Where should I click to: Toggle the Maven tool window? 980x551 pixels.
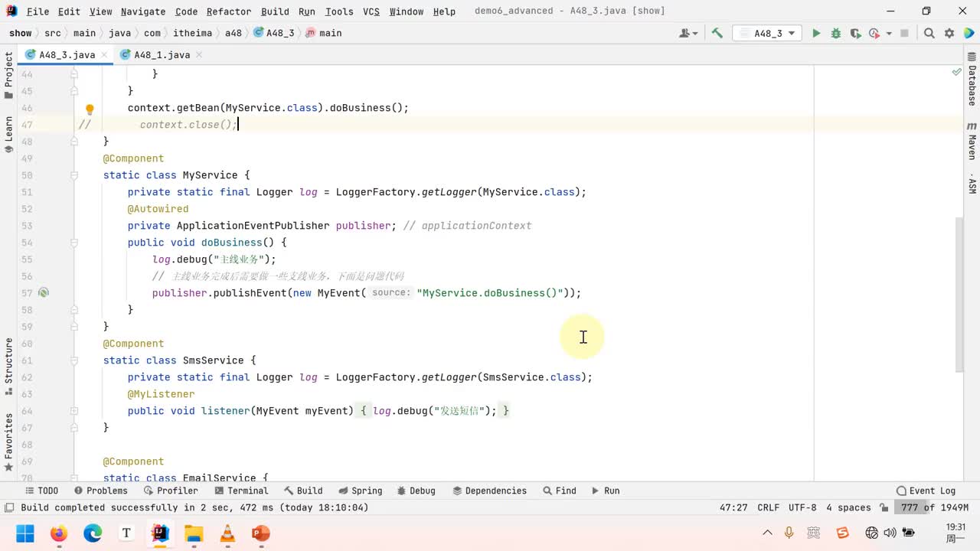pos(972,141)
